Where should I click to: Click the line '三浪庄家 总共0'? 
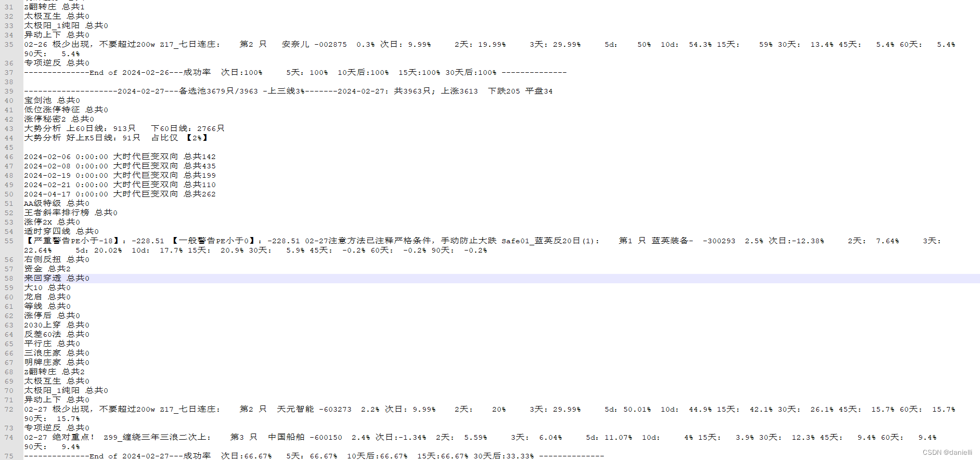[57, 353]
